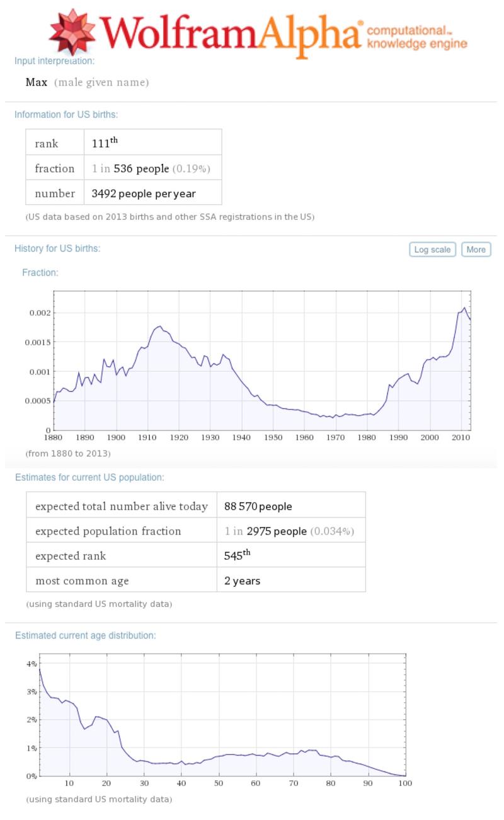
Task: Select the "Information for US births:" heading
Action: (66, 115)
